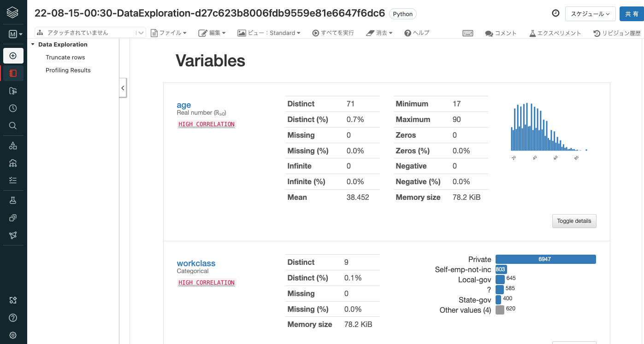The width and height of the screenshot is (644, 344).
Task: Toggle details for the age variable
Action: point(574,221)
